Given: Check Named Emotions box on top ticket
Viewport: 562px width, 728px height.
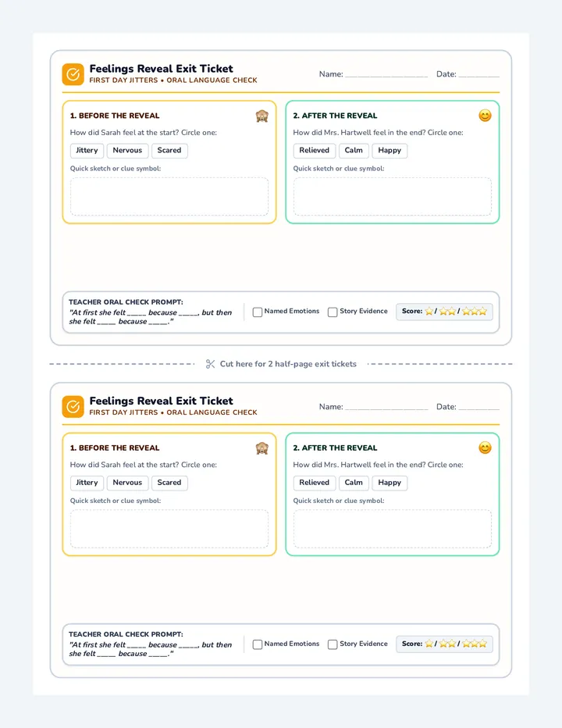Looking at the screenshot, I should (x=258, y=312).
